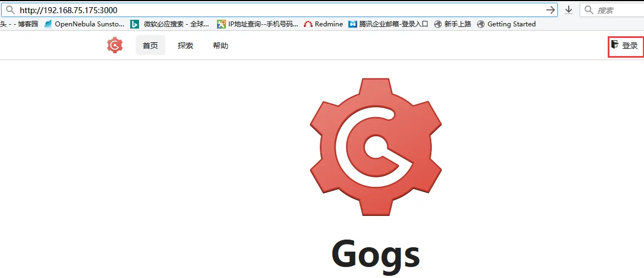Image resolution: width=644 pixels, height=278 pixels.
Task: Open the Bing 微软必应搜索 bookmark
Action: (170, 24)
